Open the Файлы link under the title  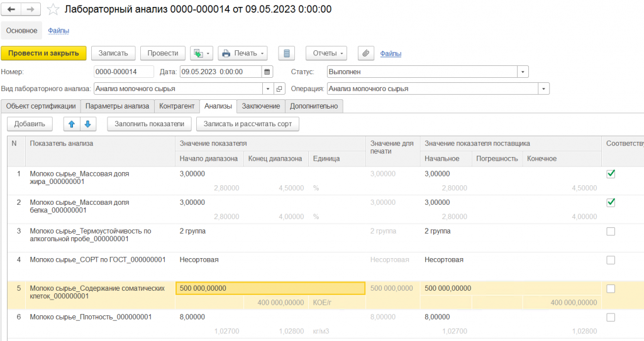click(x=58, y=31)
